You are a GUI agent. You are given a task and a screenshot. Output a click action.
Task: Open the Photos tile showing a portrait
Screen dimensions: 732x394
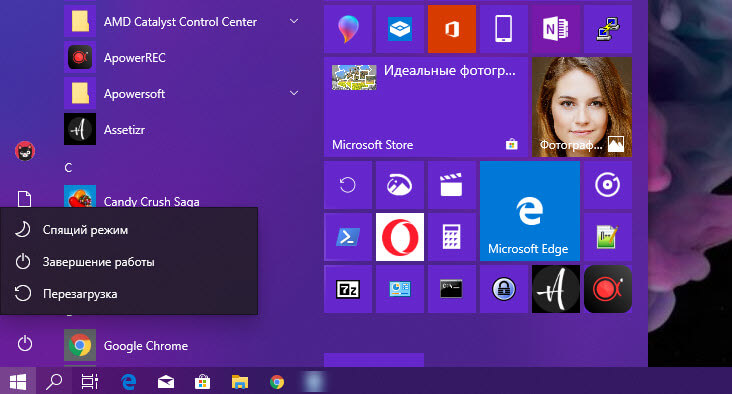point(582,107)
